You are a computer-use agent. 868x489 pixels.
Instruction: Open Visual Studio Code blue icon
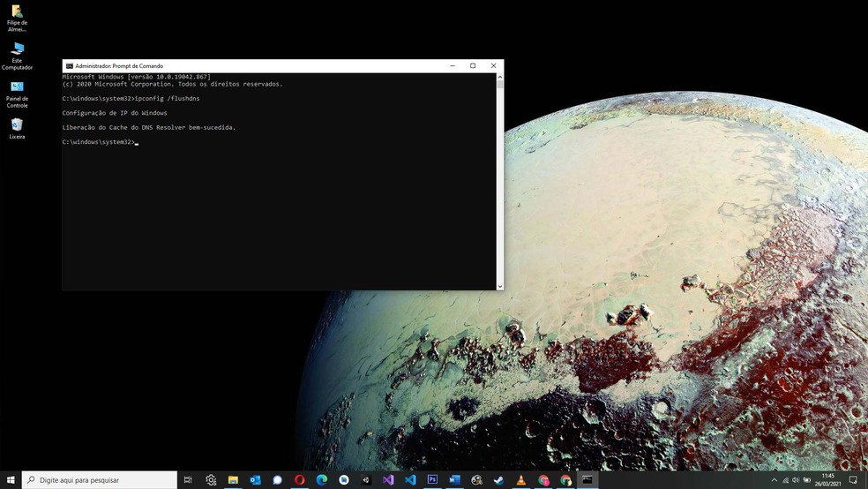410,479
